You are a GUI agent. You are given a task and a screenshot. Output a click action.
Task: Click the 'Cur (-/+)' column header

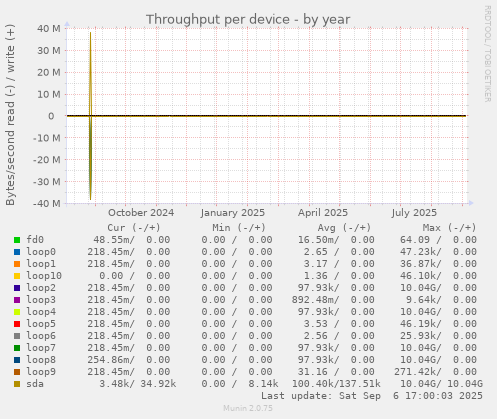point(134,228)
